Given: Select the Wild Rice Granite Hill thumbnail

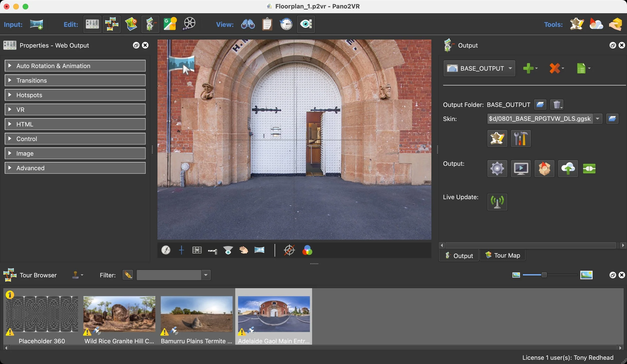Looking at the screenshot, I should (119, 314).
